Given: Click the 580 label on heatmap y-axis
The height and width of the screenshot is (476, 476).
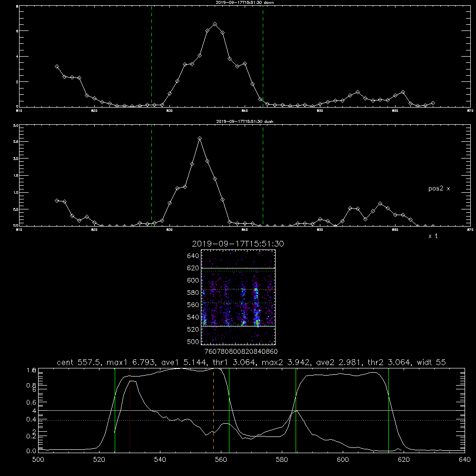Looking at the screenshot, I should click(193, 293).
